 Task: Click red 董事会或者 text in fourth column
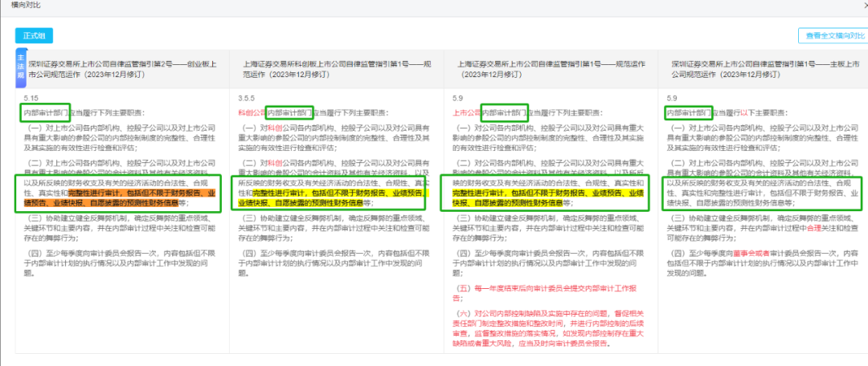pos(752,253)
